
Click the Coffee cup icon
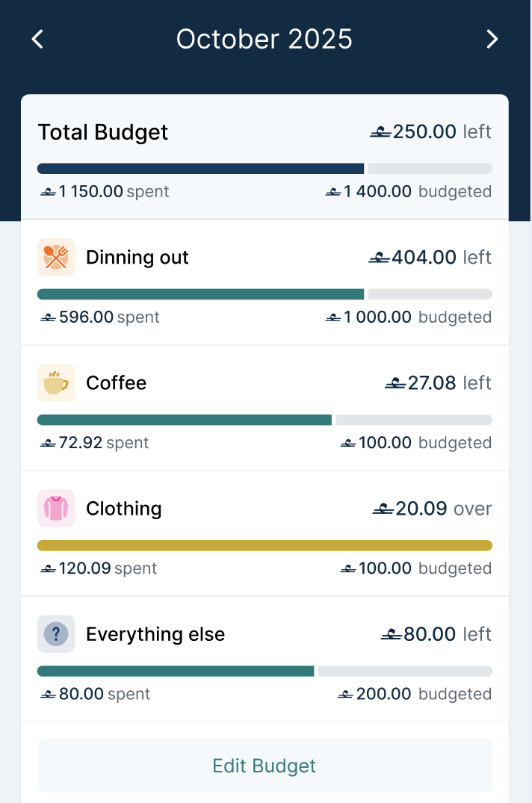click(x=56, y=383)
